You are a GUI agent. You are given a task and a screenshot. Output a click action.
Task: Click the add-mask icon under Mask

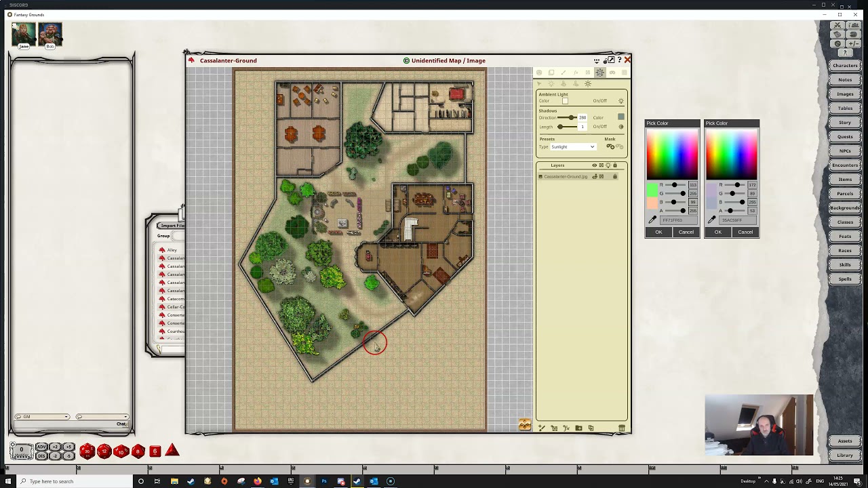click(610, 146)
